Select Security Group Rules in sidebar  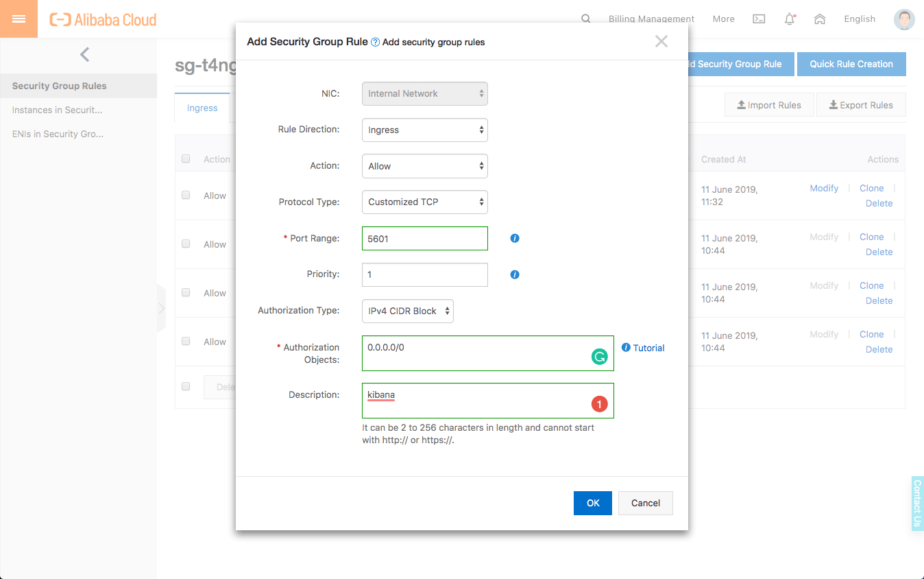point(78,86)
